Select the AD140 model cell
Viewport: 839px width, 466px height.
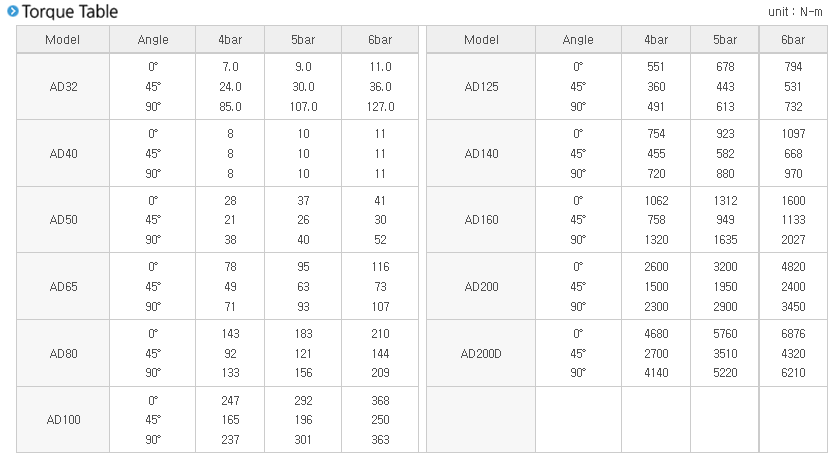(481, 154)
